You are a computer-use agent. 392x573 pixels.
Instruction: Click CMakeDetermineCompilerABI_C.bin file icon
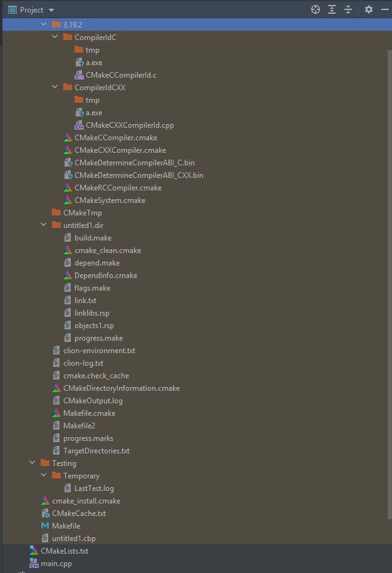[x=68, y=163]
